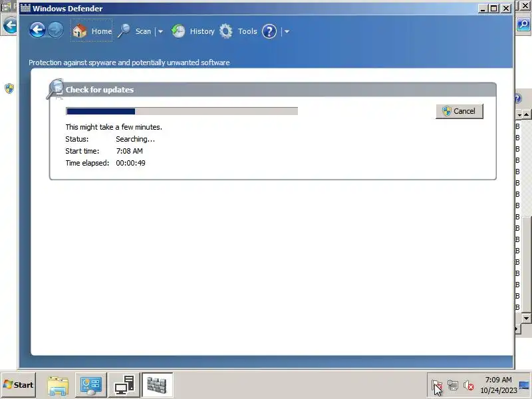Click search magnifier in background window
This screenshot has height=399, width=532.
(523, 25)
